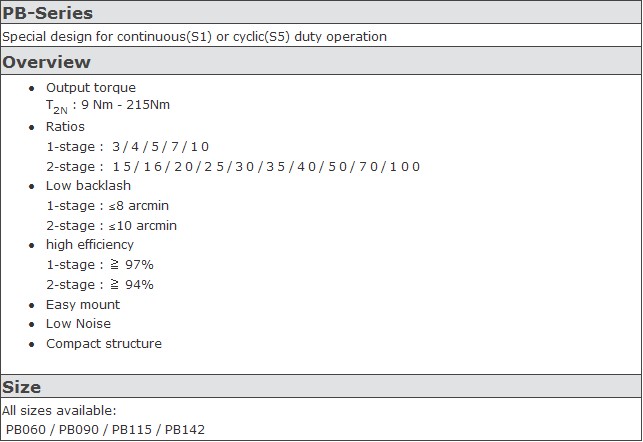Click the 2-stage ratios 15/16/20 line
Screen dimensions: 643x442
[233, 166]
